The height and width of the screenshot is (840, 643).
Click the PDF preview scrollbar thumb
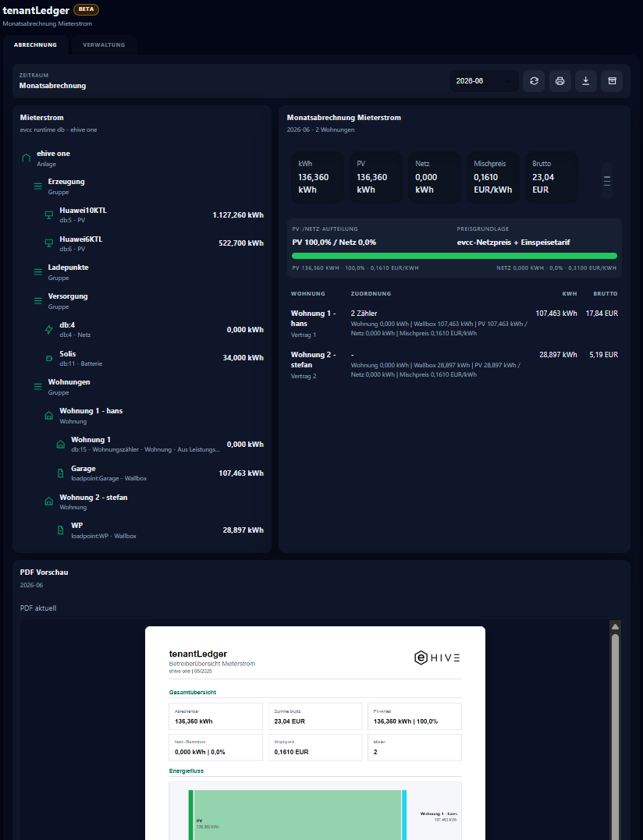(615, 736)
